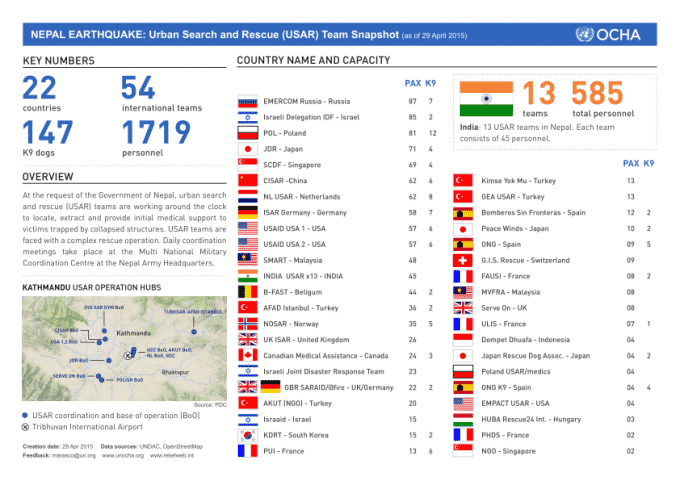This screenshot has width=680, height=481.
Task: Click the 'MVFRA - Malaysia' team name
Action: click(511, 292)
